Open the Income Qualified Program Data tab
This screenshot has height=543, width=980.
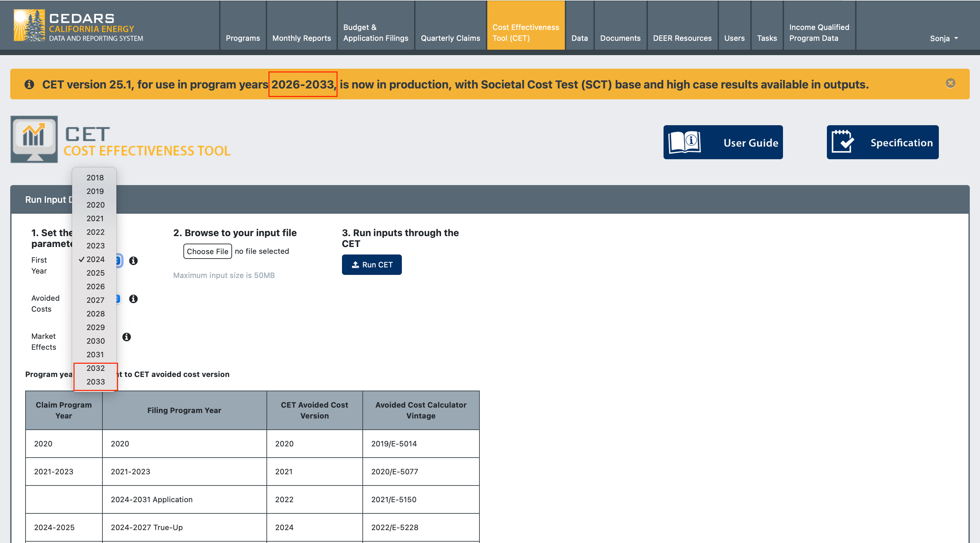pos(819,32)
